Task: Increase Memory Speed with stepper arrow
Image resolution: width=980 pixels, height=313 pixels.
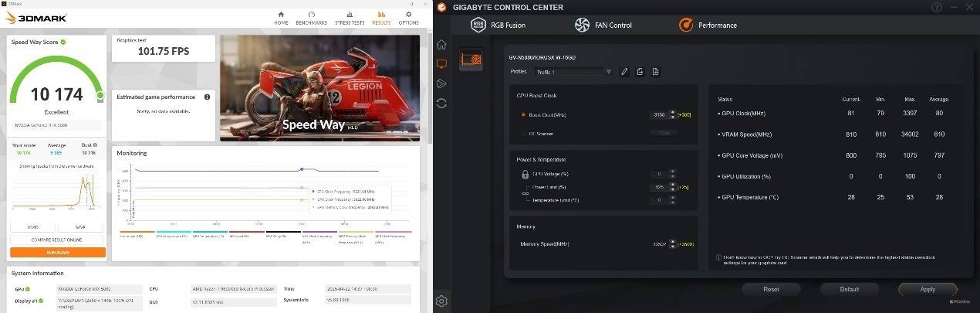Action: pyautogui.click(x=671, y=242)
